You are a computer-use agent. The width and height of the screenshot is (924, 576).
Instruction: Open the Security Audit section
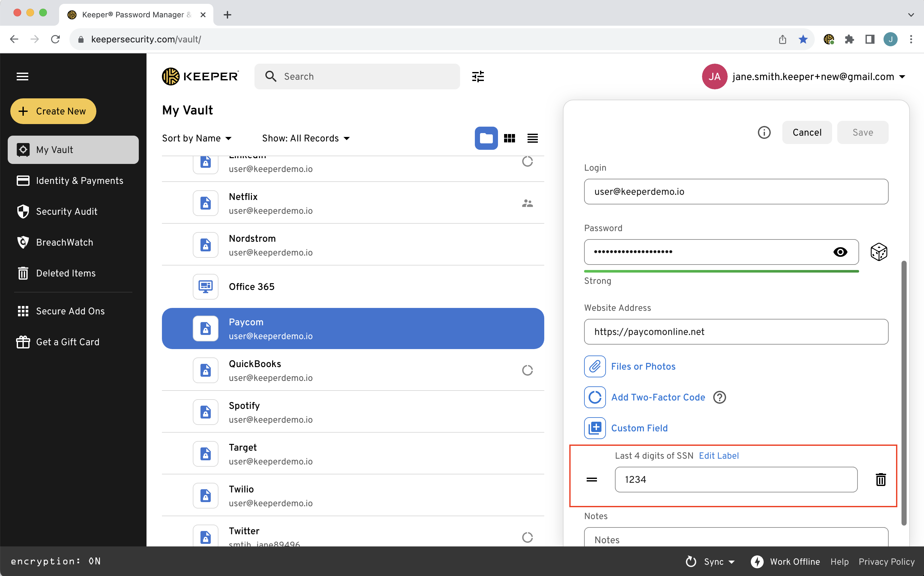pos(67,212)
